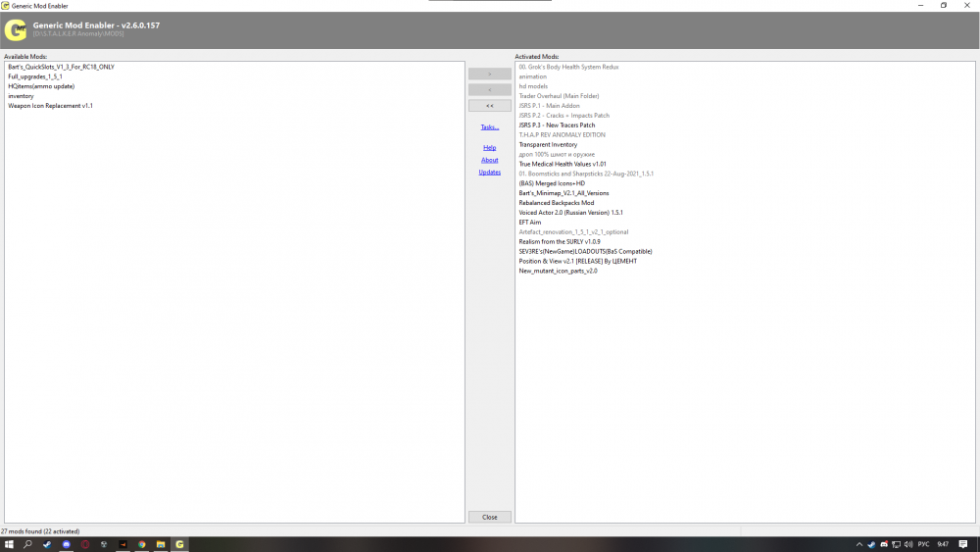Select Rebalanced Backpacks Mod

coord(557,203)
